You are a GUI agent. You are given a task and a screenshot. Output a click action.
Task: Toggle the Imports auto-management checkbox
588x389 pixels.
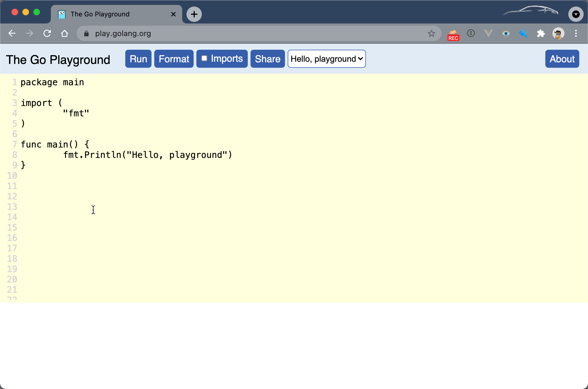(x=204, y=59)
